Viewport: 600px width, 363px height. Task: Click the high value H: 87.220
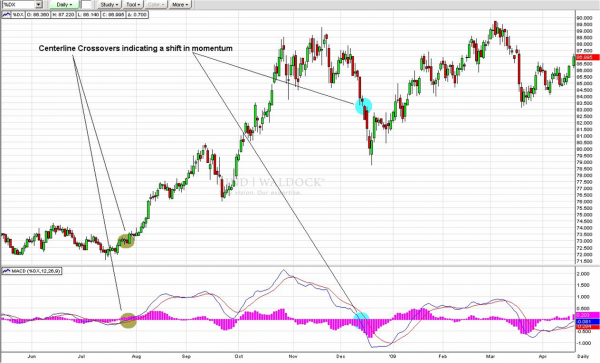pos(64,15)
